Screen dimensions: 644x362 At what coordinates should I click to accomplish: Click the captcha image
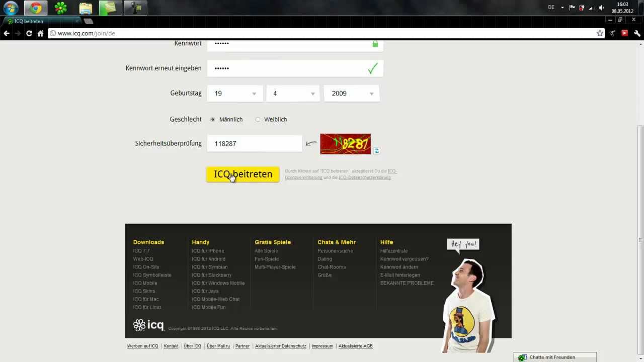pyautogui.click(x=345, y=144)
